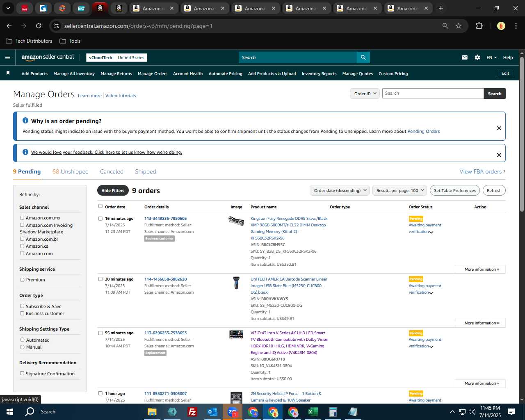Click the Kingston Fury RAM product thumbnail
525x420 pixels.
point(236,221)
